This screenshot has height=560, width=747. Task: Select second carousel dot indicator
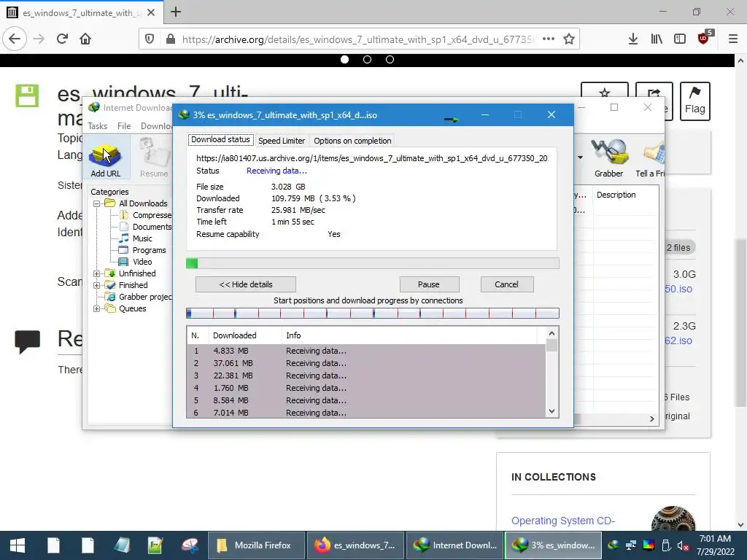click(x=368, y=60)
